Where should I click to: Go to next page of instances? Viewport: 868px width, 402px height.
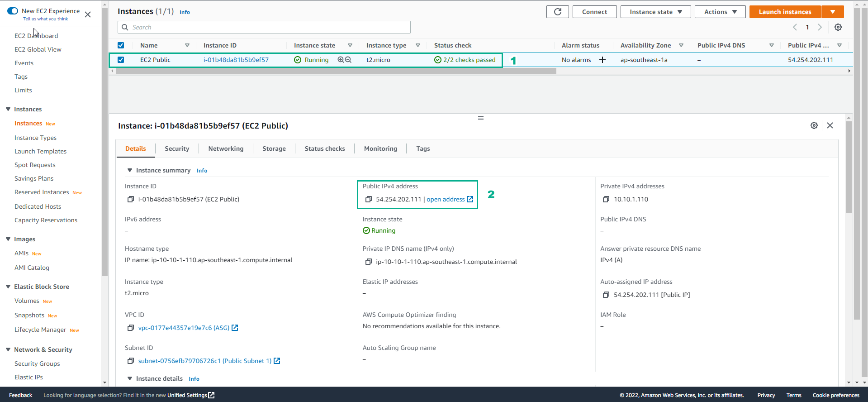(820, 27)
